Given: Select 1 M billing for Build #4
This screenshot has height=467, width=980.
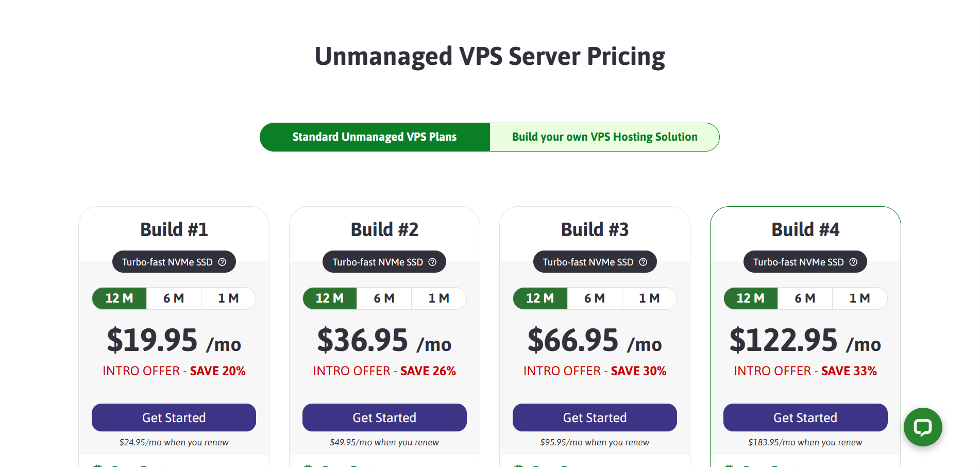Looking at the screenshot, I should coord(859,298).
